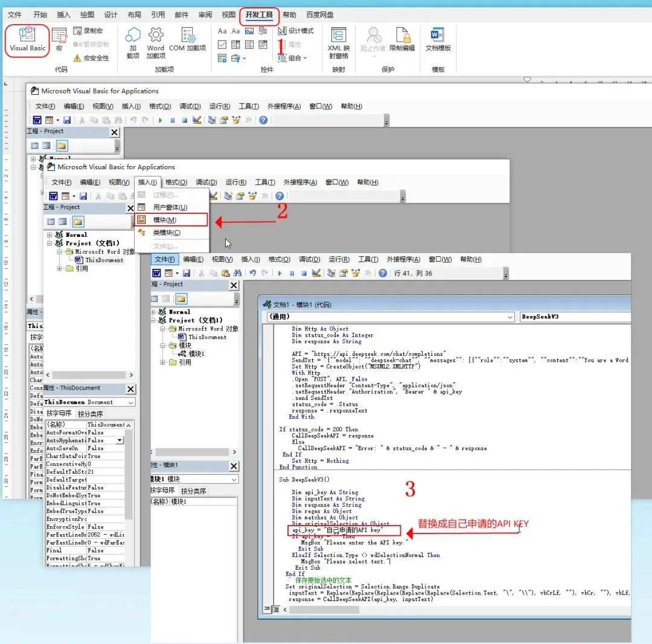Viewport: 652px width, 644px height.
Task: Switch to 插入 ribbon tab in Word
Action: [x=63, y=15]
